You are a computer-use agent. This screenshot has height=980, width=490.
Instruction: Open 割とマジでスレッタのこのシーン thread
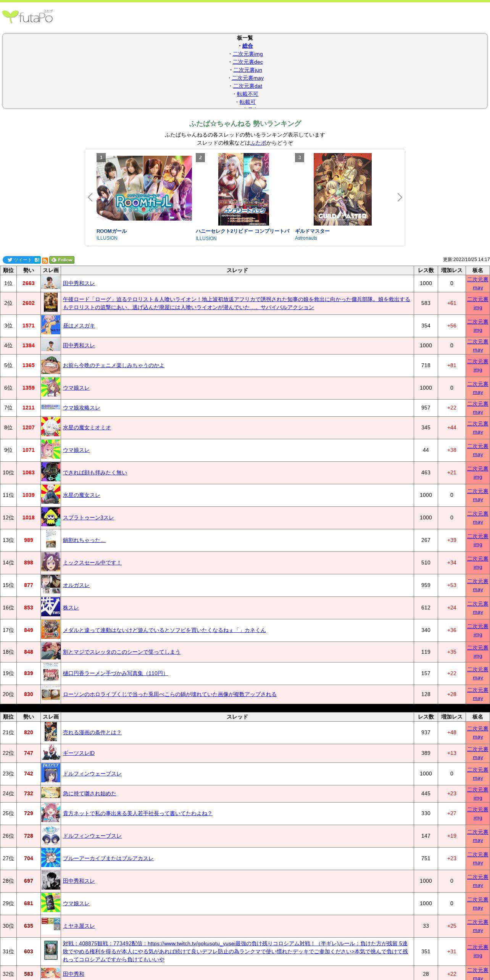tap(122, 652)
